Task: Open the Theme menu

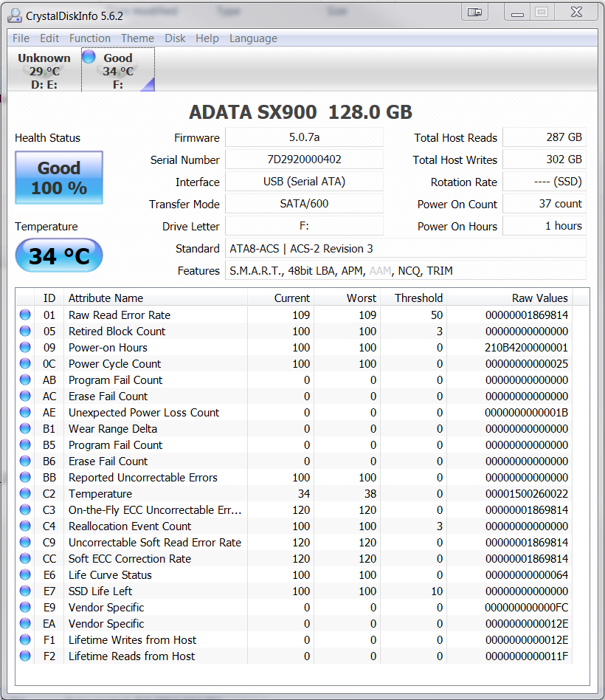Action: point(137,38)
